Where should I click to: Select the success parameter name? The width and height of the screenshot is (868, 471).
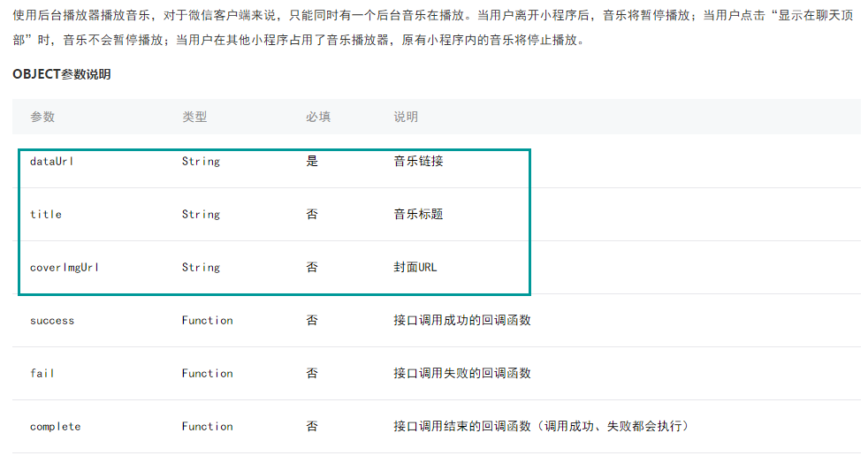tap(52, 321)
